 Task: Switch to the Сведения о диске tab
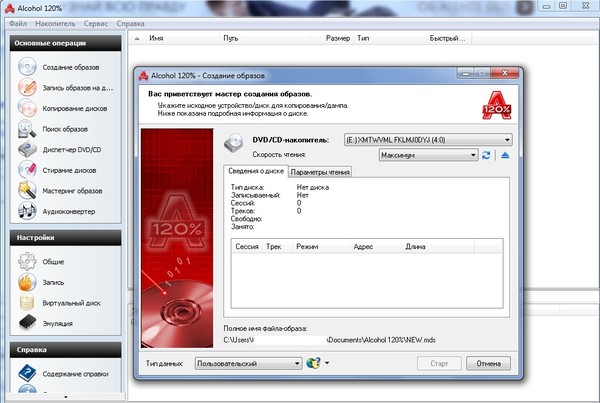pos(256,171)
